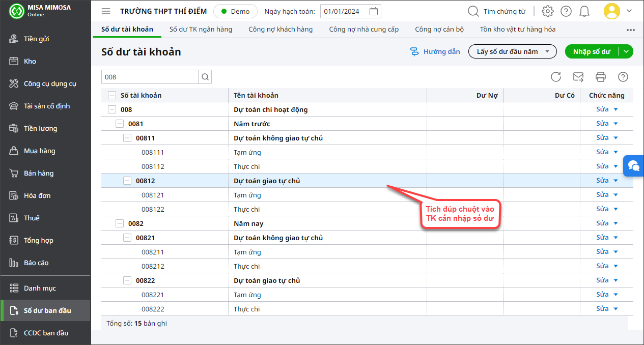This screenshot has height=345, width=644.
Task: Click the search magnifier in filter box
Action: [x=205, y=77]
